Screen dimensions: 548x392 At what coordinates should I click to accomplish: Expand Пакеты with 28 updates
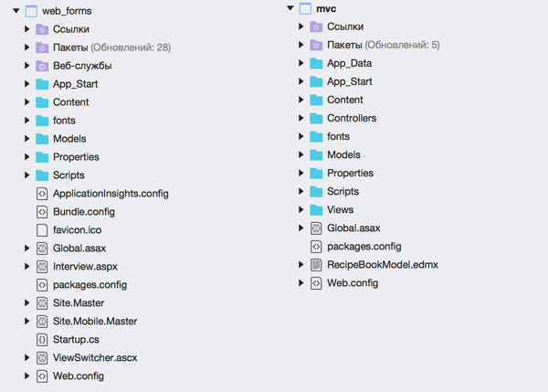click(26, 48)
